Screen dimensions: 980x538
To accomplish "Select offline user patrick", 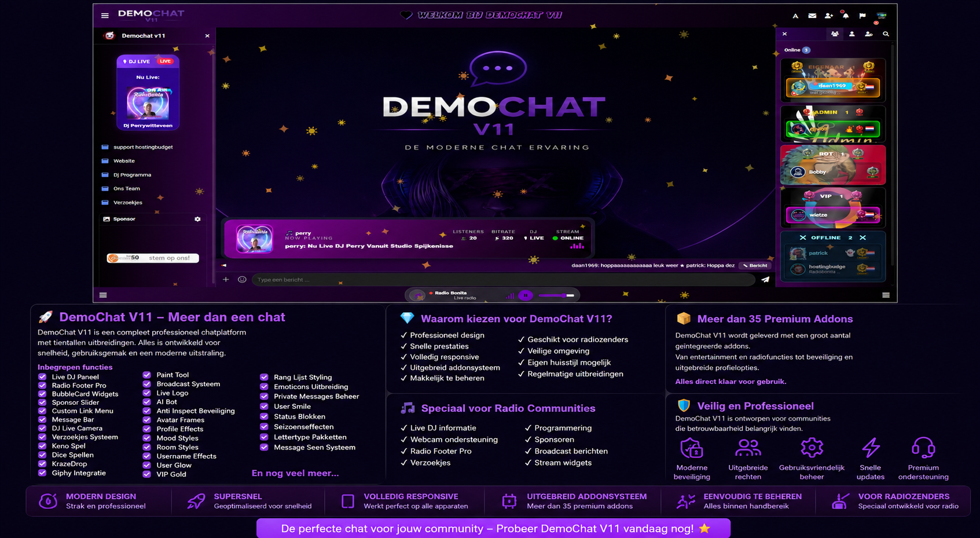I will (833, 253).
